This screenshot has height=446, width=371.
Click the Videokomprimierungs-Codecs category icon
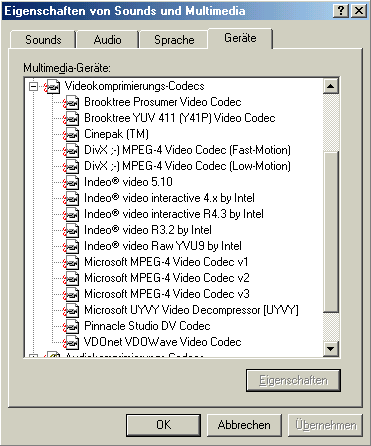(52, 87)
